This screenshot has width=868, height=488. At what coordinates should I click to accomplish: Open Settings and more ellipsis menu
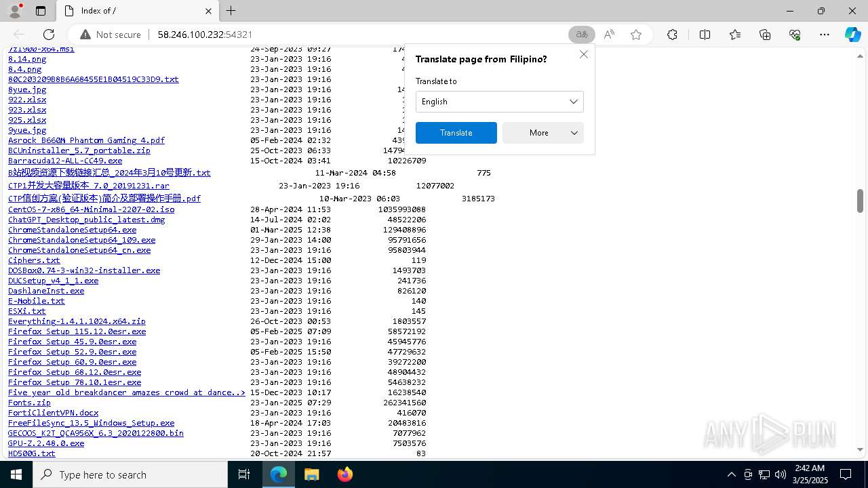pos(825,35)
